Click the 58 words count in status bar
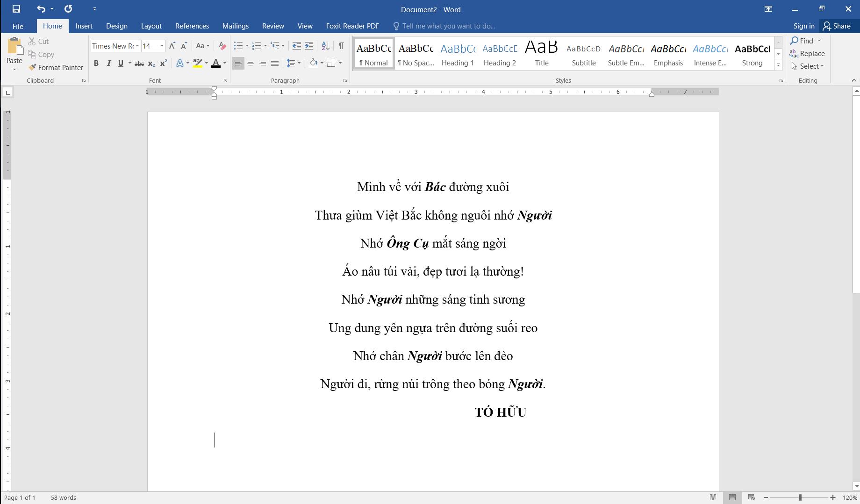The image size is (860, 504). tap(64, 497)
